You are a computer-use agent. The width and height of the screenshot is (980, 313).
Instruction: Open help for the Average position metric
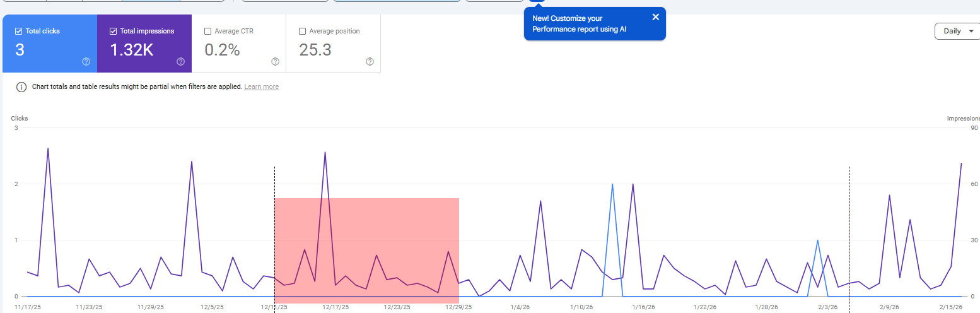pos(370,61)
